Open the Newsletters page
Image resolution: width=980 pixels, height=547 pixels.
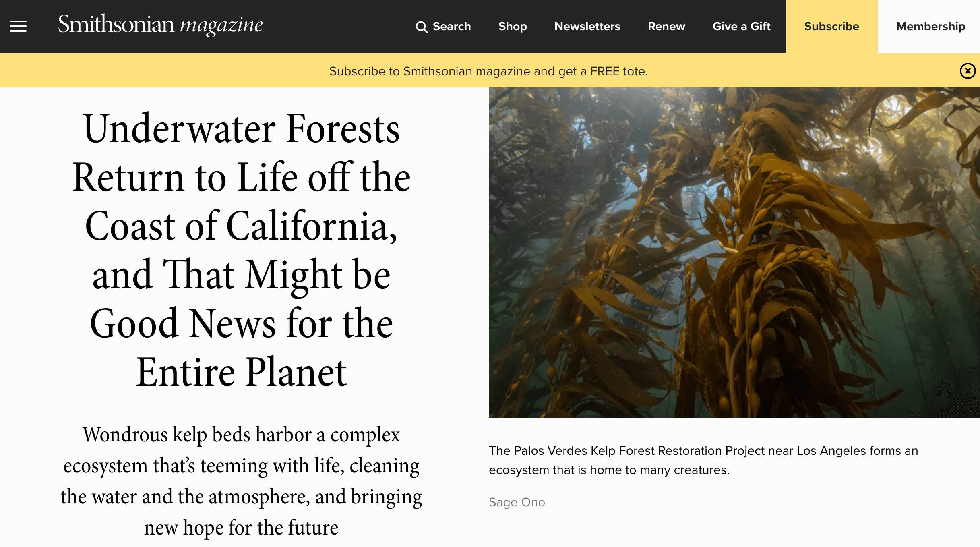coord(587,26)
